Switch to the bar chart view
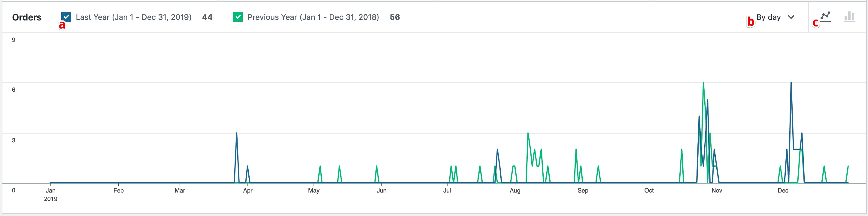The height and width of the screenshot is (216, 868). pos(849,17)
